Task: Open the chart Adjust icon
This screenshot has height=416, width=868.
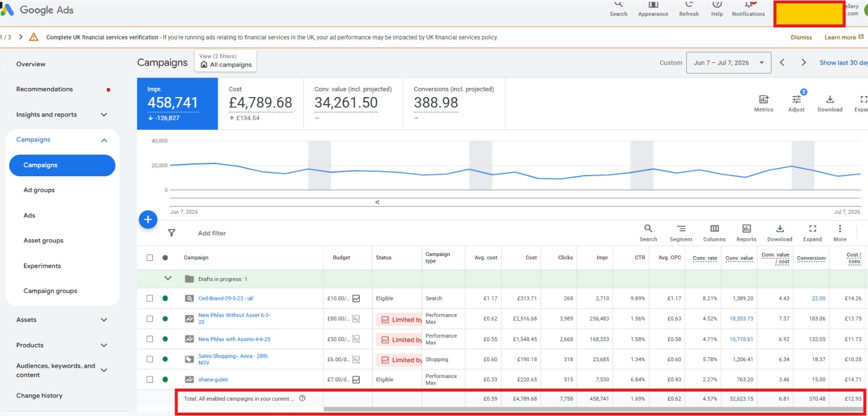Action: pyautogui.click(x=796, y=103)
